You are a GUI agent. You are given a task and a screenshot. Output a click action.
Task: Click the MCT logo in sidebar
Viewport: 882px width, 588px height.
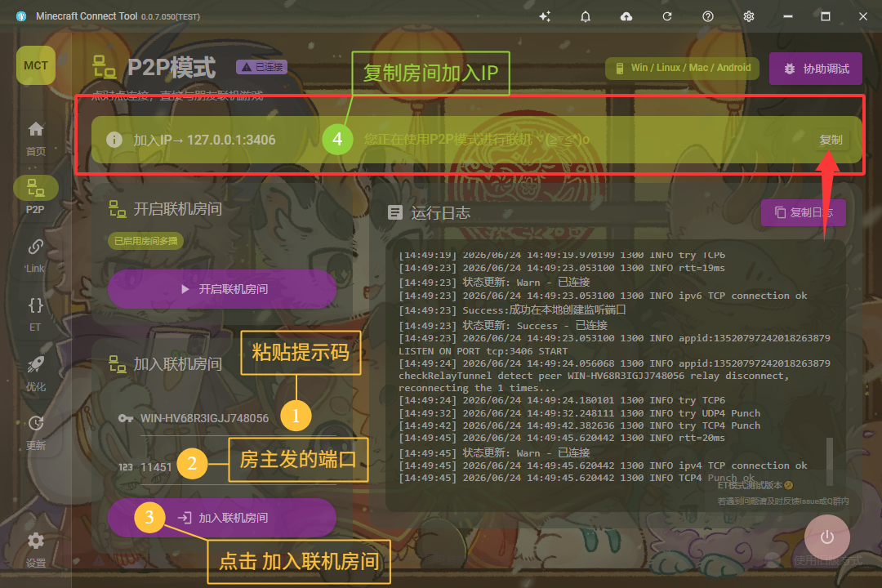(35, 66)
